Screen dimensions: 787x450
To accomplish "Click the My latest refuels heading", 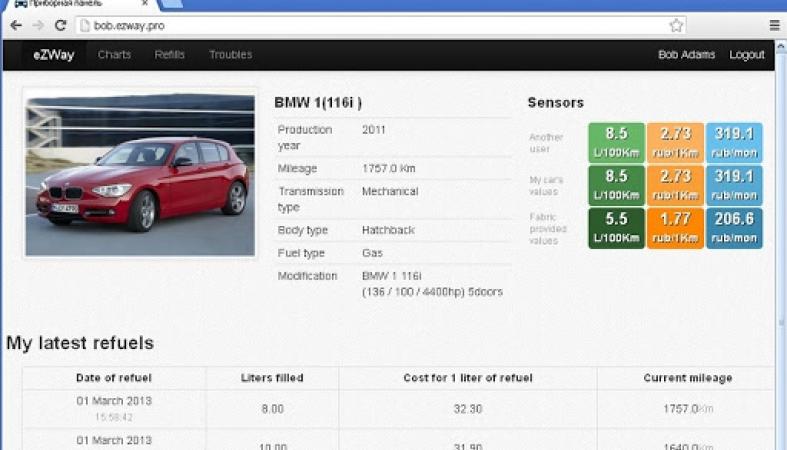I will click(80, 343).
